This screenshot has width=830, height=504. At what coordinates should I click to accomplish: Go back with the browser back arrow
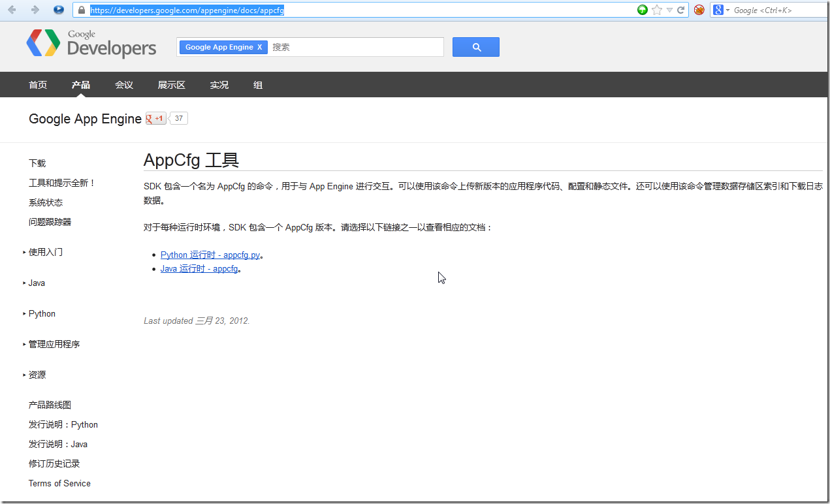coord(12,10)
